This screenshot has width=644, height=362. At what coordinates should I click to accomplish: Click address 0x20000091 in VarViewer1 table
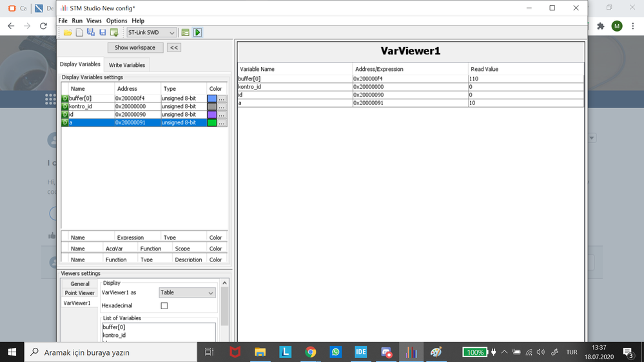tap(410, 103)
